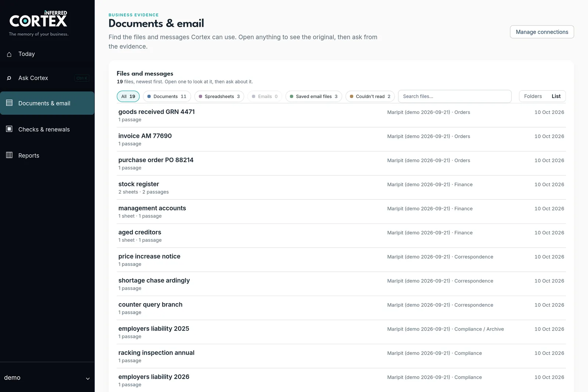Filter by Documents 11
Screen dimensions: 588x392
167,96
